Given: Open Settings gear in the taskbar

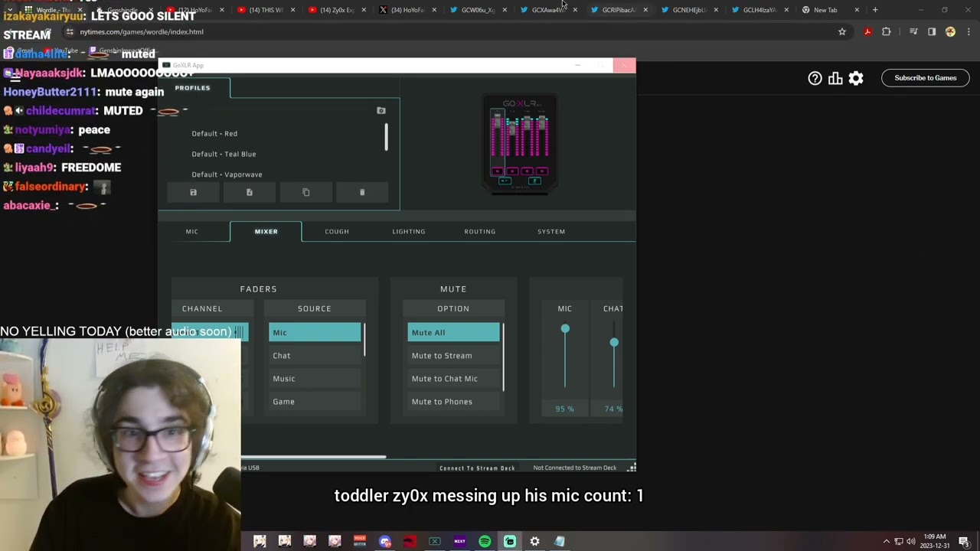Looking at the screenshot, I should click(534, 542).
